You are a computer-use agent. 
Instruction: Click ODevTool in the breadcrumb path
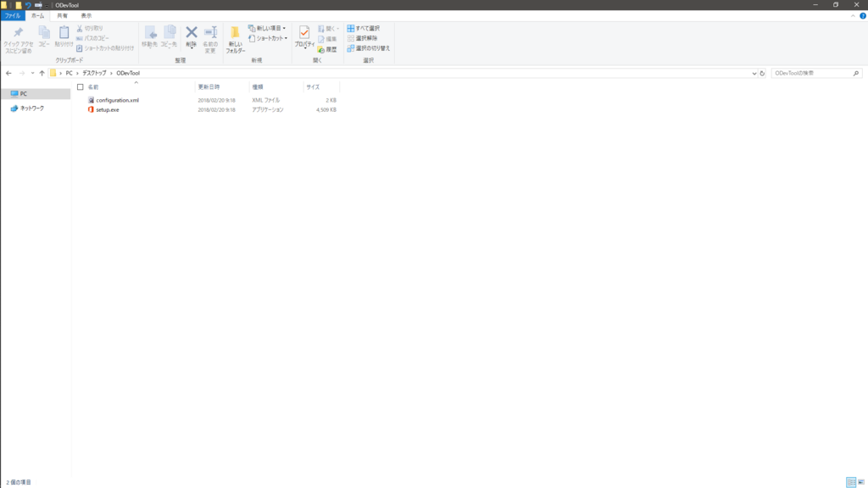tap(128, 73)
